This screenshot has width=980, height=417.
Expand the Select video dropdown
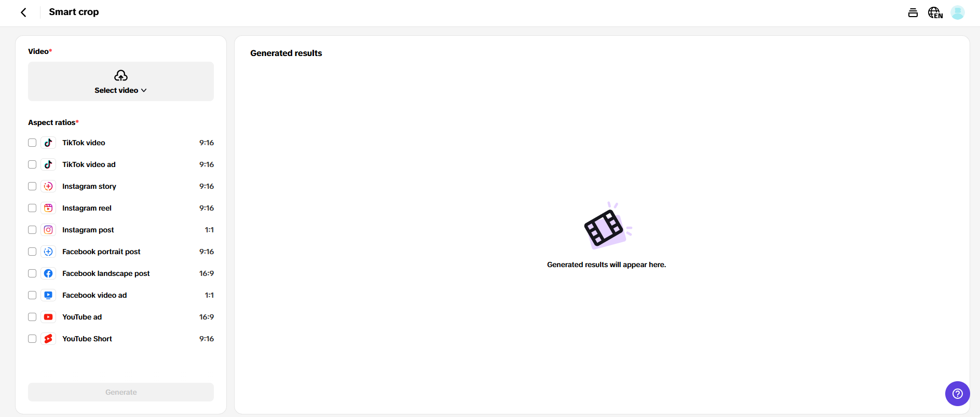(x=121, y=81)
